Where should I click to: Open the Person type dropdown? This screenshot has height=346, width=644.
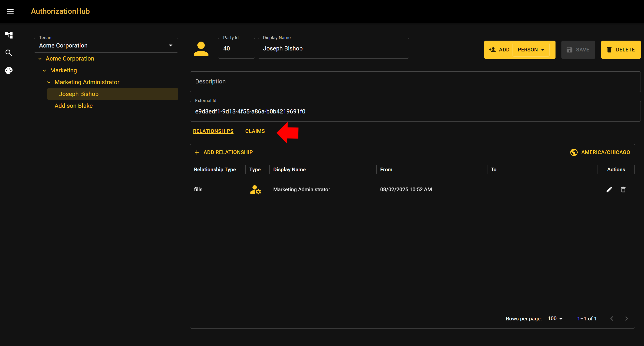pyautogui.click(x=531, y=49)
